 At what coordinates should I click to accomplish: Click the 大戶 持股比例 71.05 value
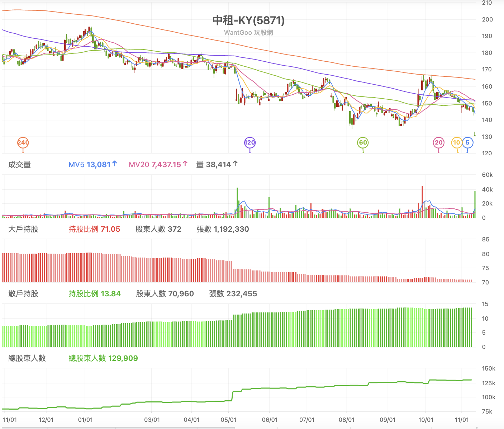click(94, 229)
